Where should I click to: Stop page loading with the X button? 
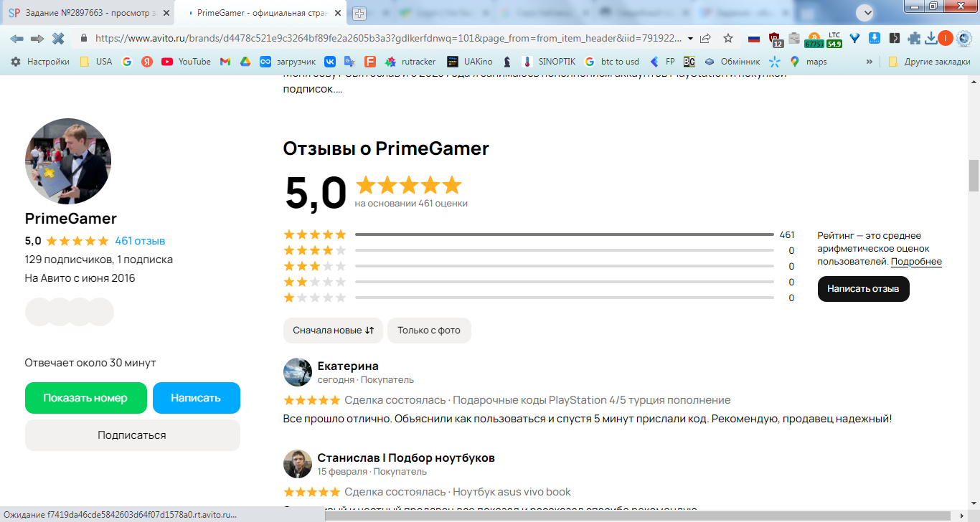coord(58,39)
